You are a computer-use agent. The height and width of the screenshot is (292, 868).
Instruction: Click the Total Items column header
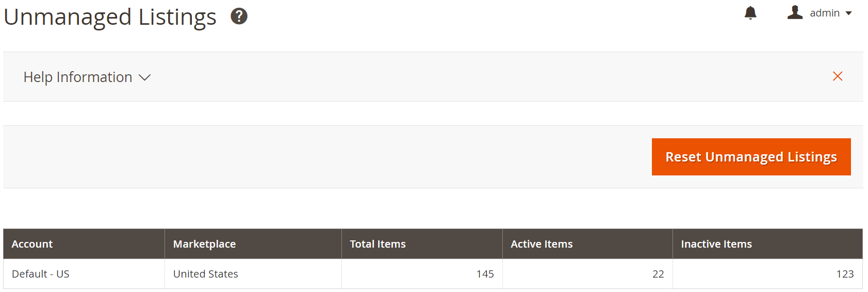click(x=378, y=244)
